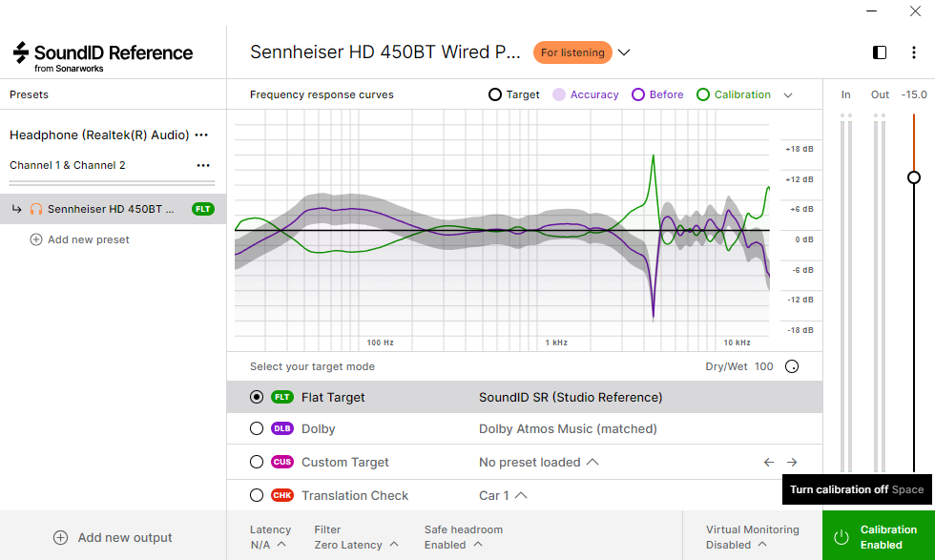935x560 pixels.
Task: Click the -15.0 output gain value
Action: (x=914, y=94)
